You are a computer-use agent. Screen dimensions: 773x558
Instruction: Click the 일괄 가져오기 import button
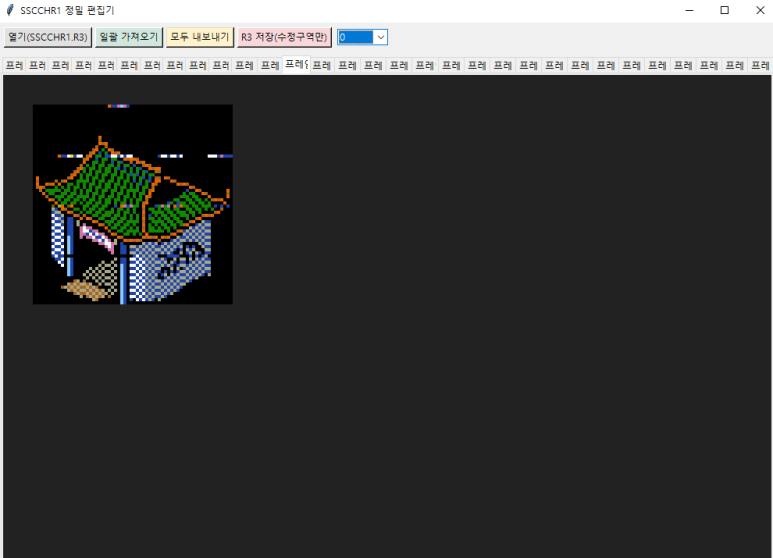(129, 37)
